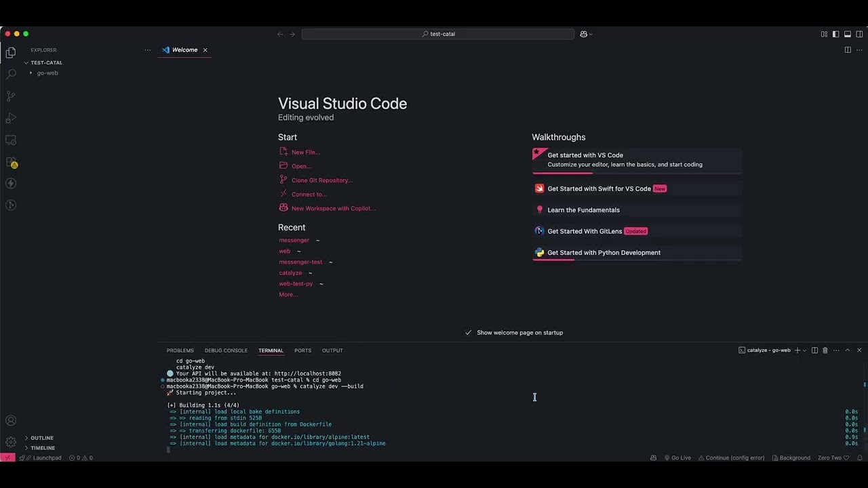Kill the terminal with trash icon
This screenshot has height=488, width=868.
(x=825, y=350)
